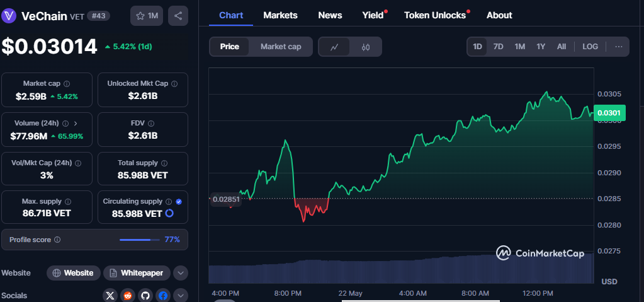Open the About tab
Image resolution: width=644 pixels, height=302 pixels.
(499, 16)
